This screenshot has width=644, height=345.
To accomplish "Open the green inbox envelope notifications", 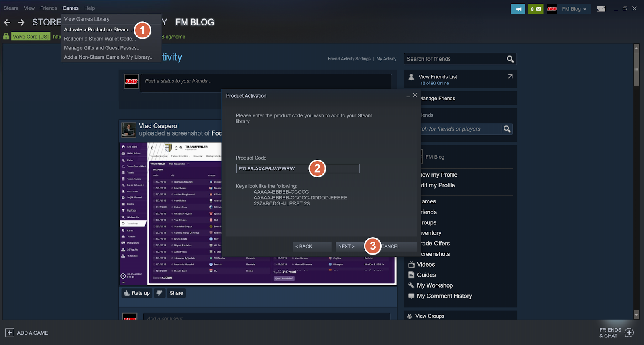I will [536, 9].
